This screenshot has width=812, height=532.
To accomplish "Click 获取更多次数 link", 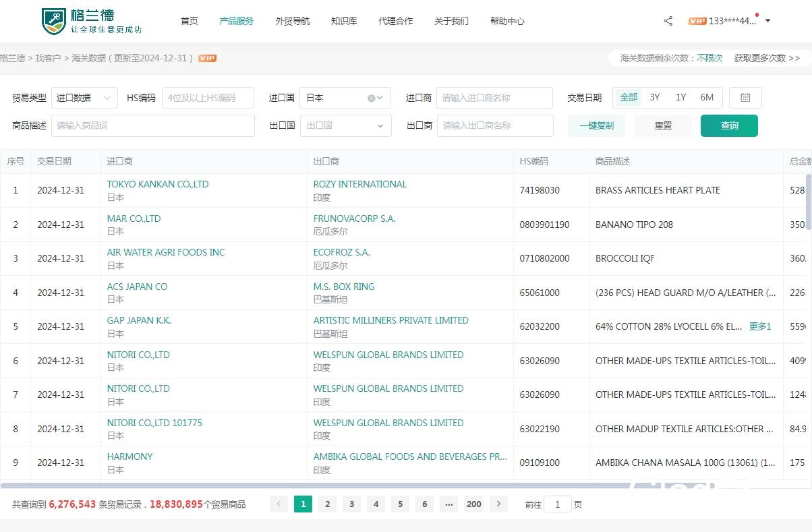I will 767,58.
